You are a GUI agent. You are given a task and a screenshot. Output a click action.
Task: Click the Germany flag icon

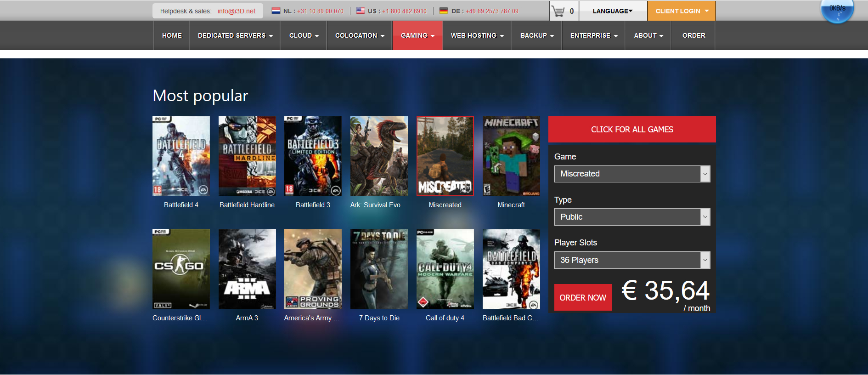click(444, 11)
